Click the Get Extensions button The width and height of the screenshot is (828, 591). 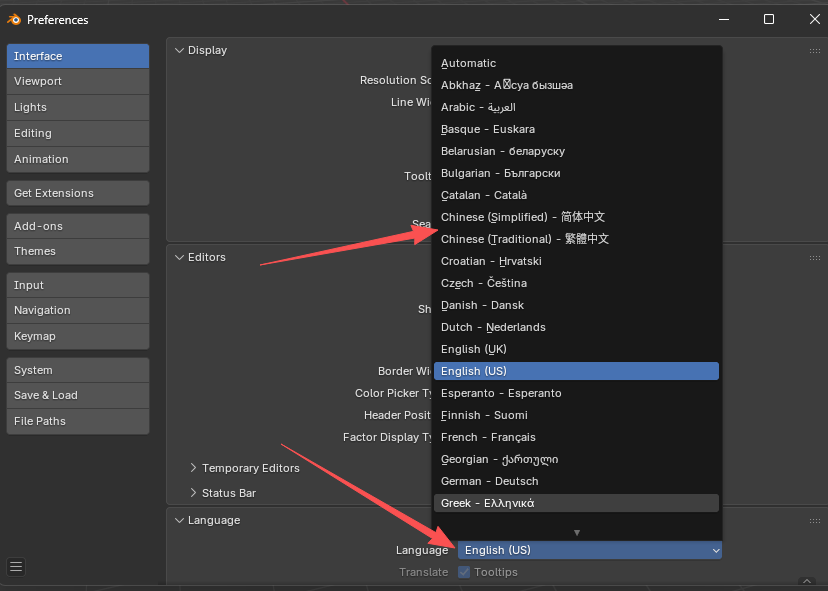coord(77,192)
